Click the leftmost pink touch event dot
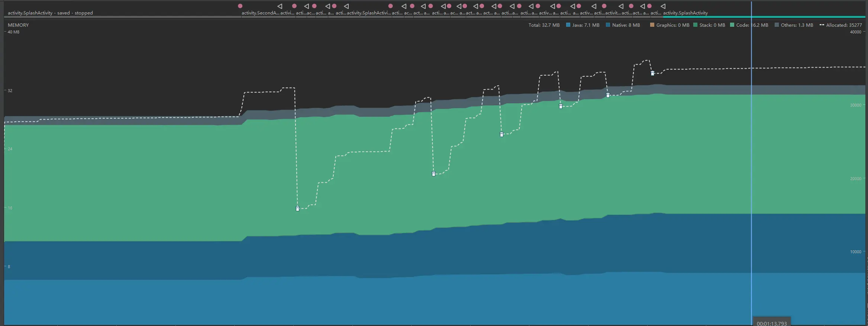The height and width of the screenshot is (326, 868). click(x=240, y=6)
